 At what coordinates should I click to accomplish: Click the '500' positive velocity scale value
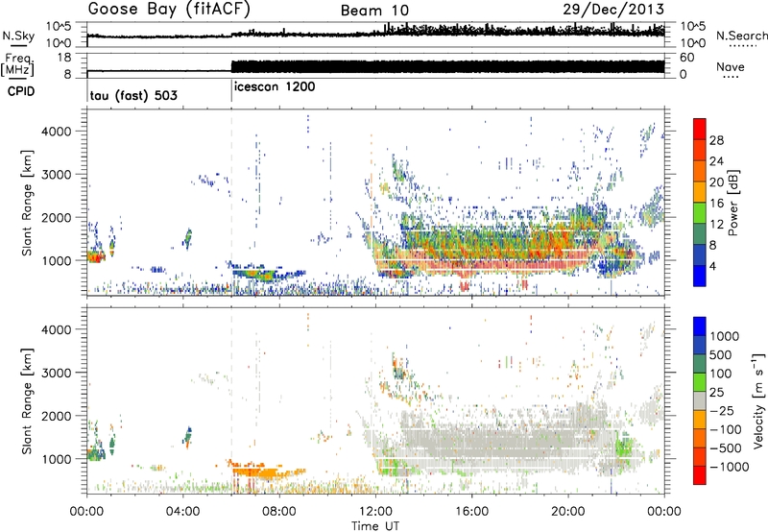[722, 355]
